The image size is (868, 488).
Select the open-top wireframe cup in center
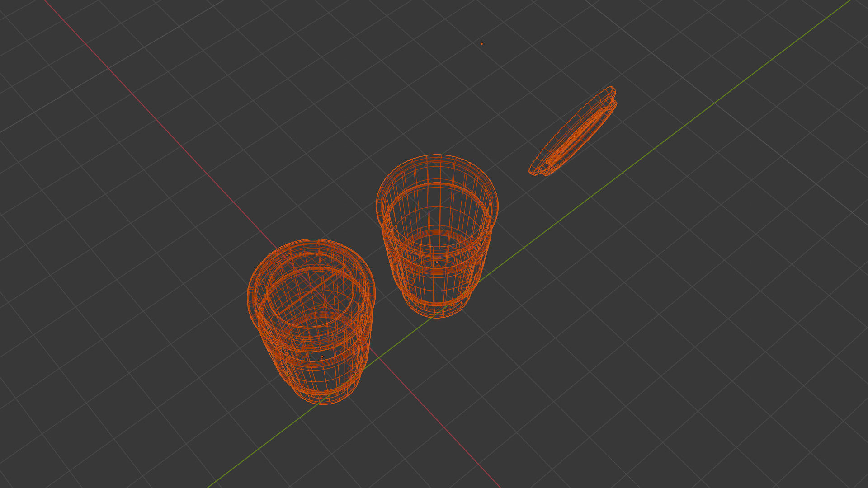pyautogui.click(x=437, y=236)
